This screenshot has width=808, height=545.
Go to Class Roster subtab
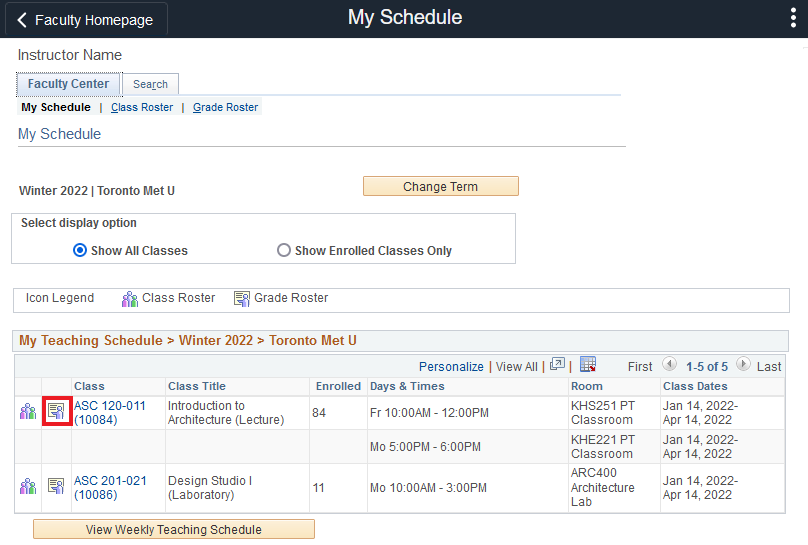[x=141, y=108]
